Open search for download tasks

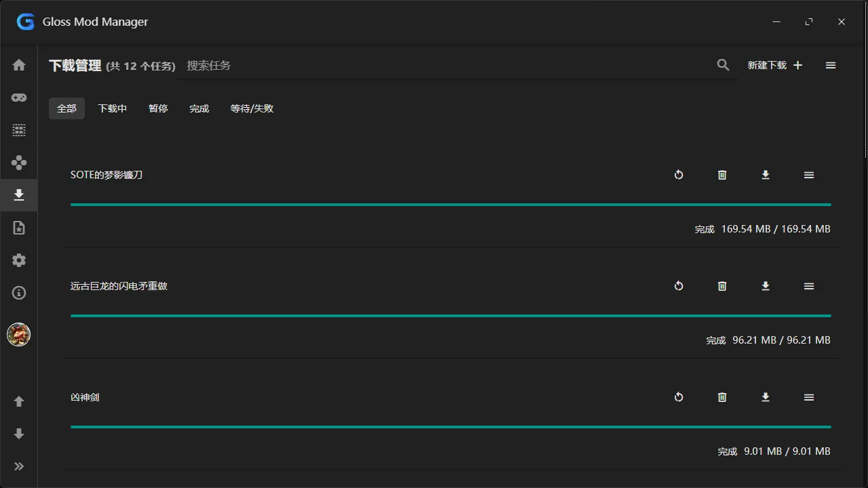click(722, 64)
